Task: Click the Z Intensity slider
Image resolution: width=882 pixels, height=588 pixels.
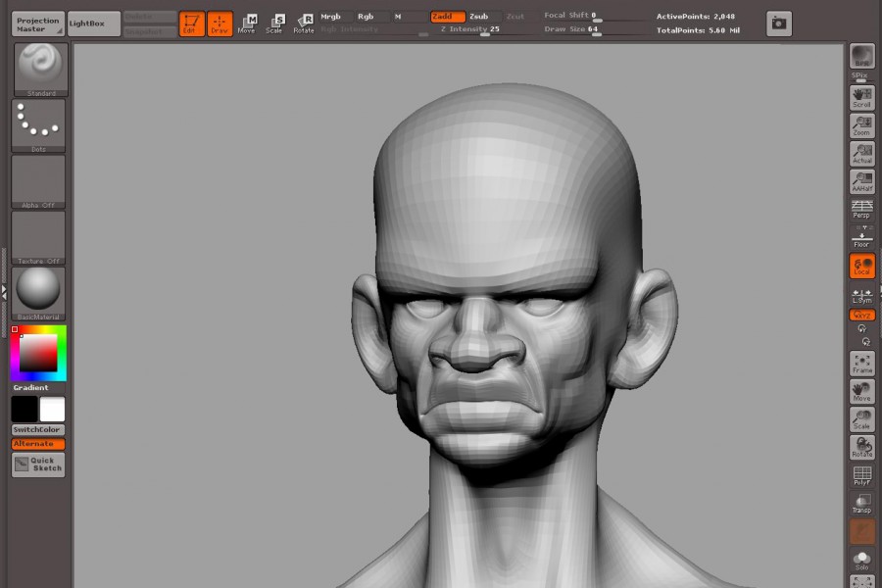Action: pyautogui.click(x=470, y=29)
